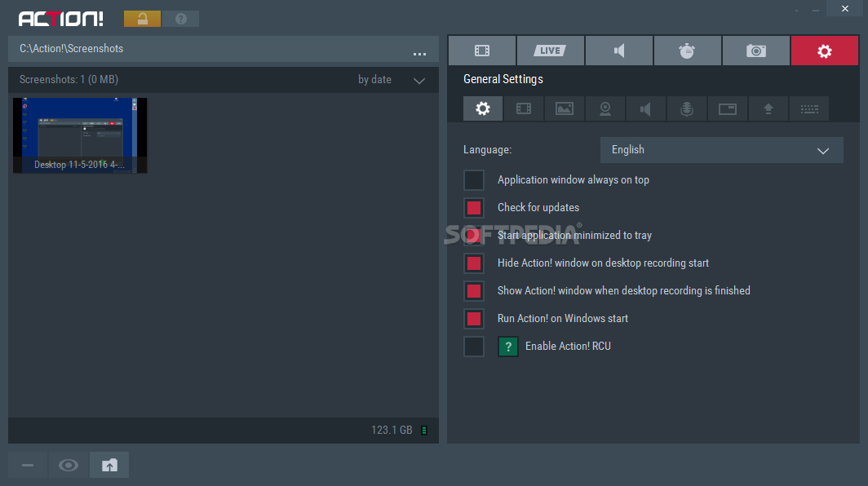Select the general settings gear sub-tab
868x486 pixels.
point(483,108)
